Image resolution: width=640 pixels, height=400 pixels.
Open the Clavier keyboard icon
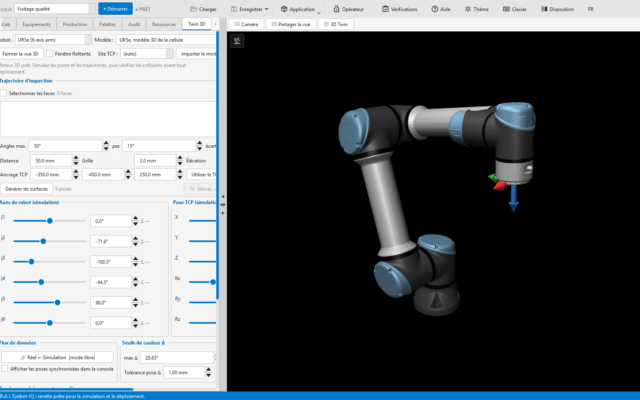tap(506, 9)
